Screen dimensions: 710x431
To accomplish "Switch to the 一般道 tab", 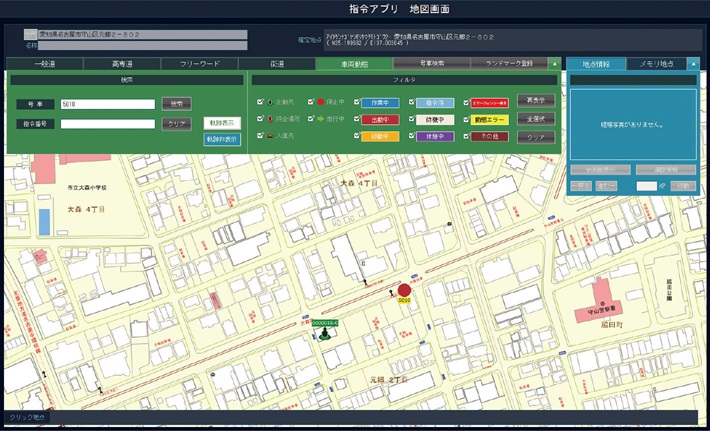I will 45,64.
